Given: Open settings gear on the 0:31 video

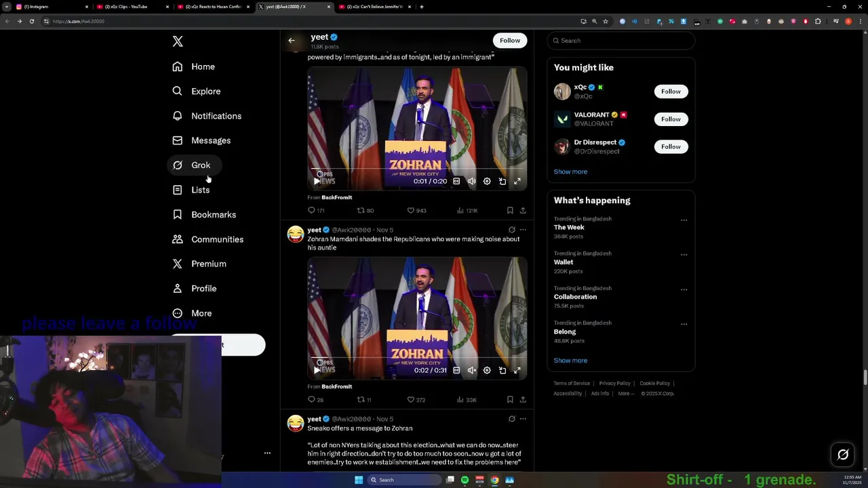Looking at the screenshot, I should click(x=487, y=370).
